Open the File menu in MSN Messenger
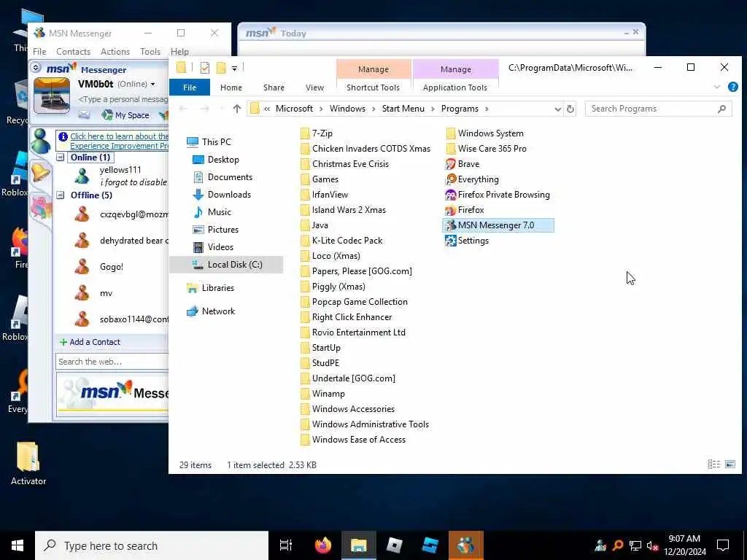 [39, 52]
